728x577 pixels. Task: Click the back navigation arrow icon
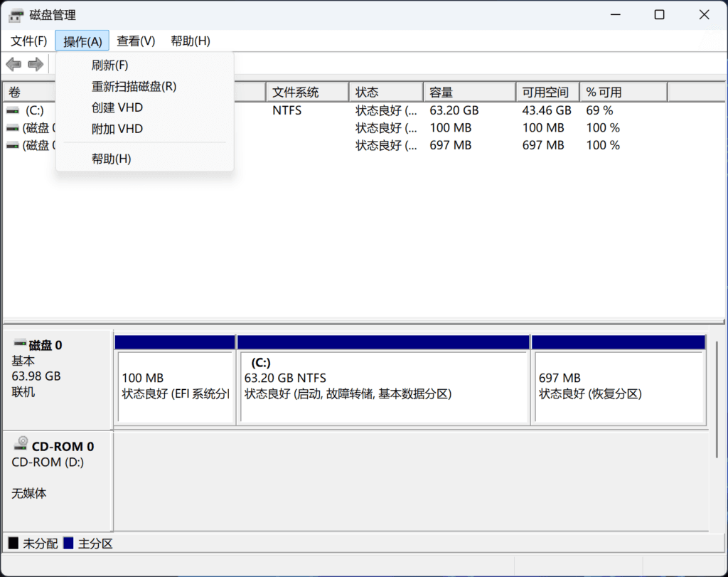(13, 64)
